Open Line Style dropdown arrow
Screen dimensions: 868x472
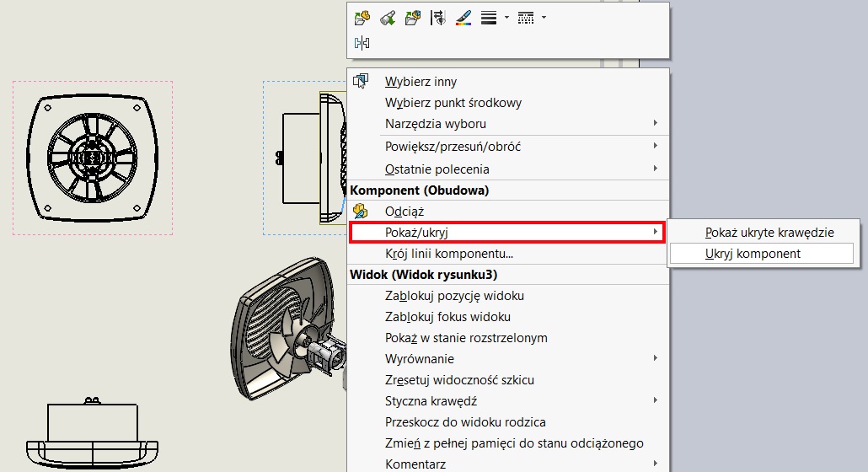[544, 18]
